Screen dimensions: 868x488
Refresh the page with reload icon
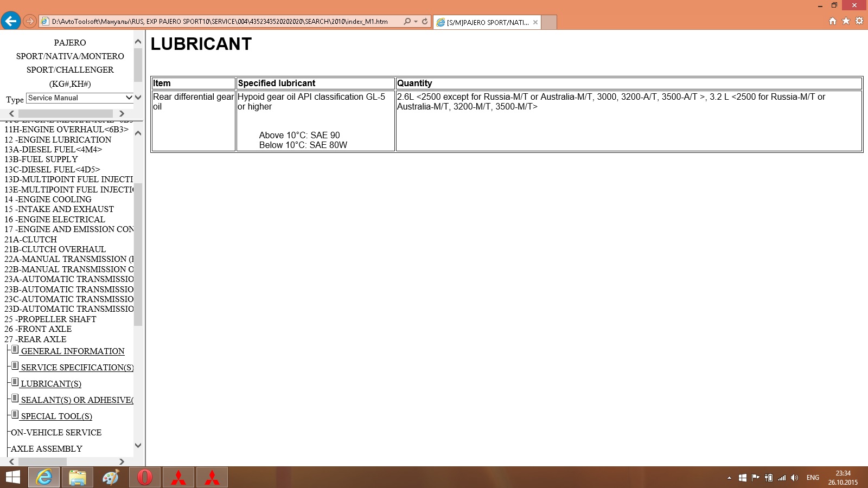pos(425,22)
